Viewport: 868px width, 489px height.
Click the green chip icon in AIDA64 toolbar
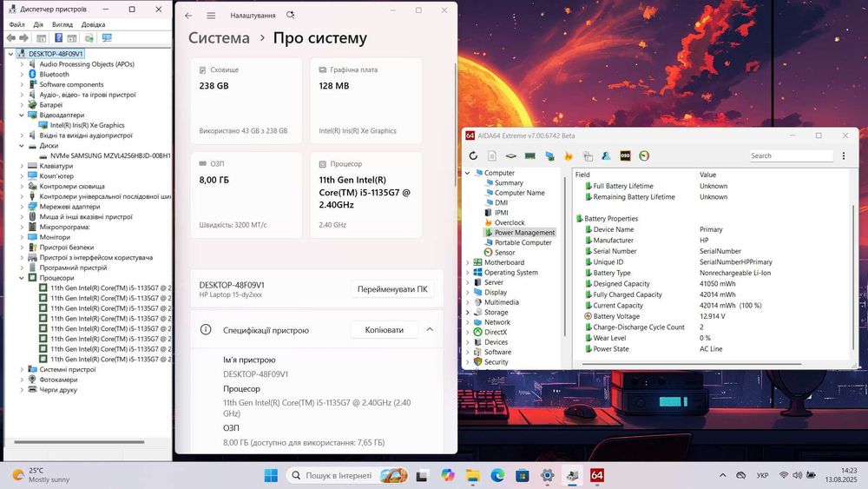(x=511, y=156)
